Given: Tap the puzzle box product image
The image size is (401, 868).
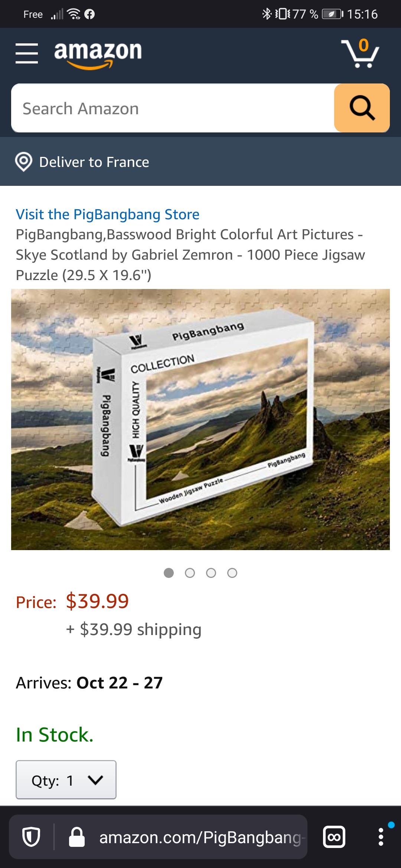Looking at the screenshot, I should [x=200, y=420].
